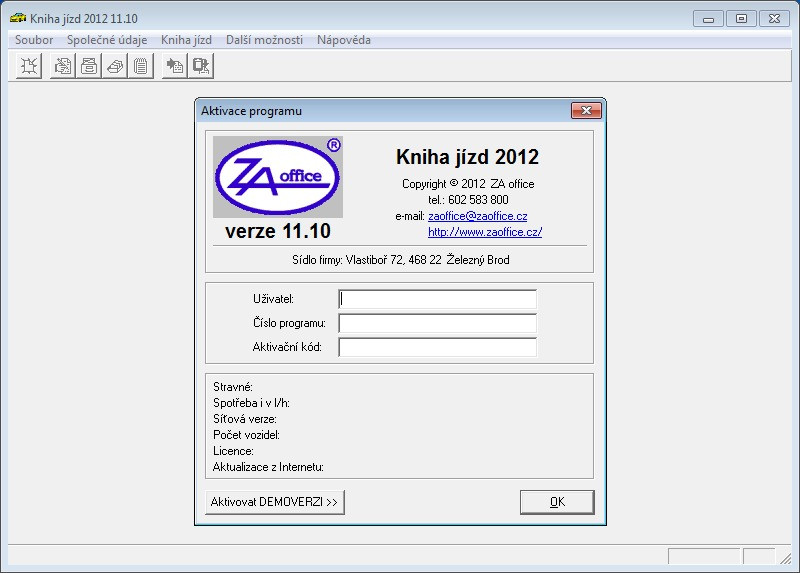
Task: Click the zaoffice@zaoffice.cz e-mail link
Action: [x=478, y=216]
